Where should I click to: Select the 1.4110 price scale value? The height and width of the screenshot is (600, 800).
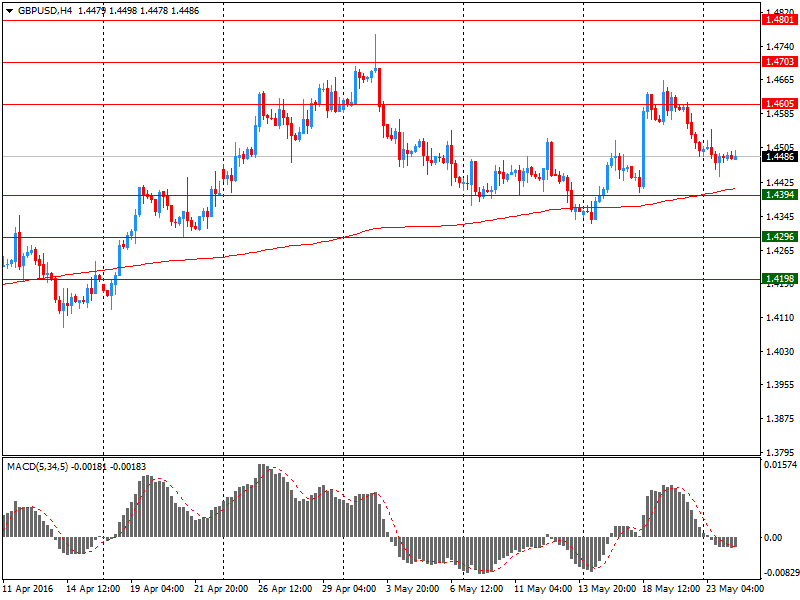(x=780, y=318)
